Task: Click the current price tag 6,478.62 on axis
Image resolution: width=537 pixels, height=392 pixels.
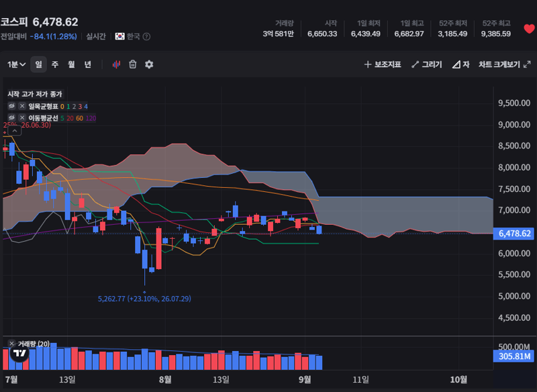Action: point(514,234)
